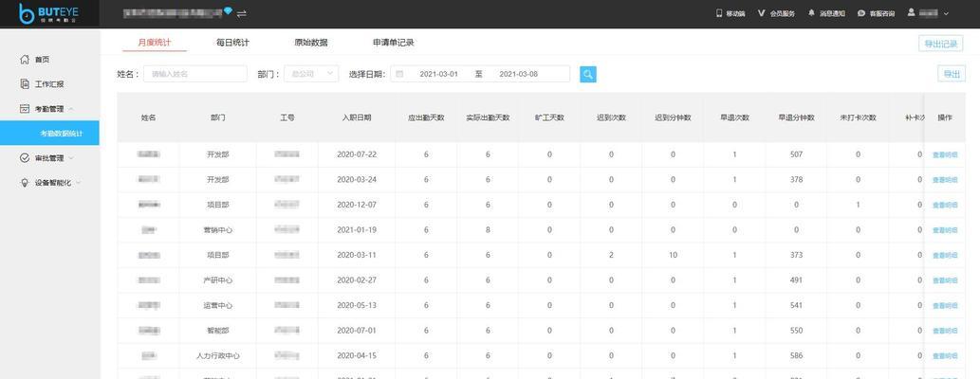Click the 旷工天数 column header

[x=550, y=117]
